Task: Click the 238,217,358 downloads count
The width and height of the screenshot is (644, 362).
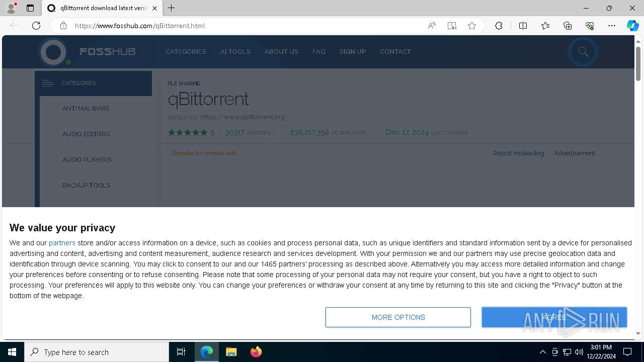Action: pyautogui.click(x=309, y=133)
